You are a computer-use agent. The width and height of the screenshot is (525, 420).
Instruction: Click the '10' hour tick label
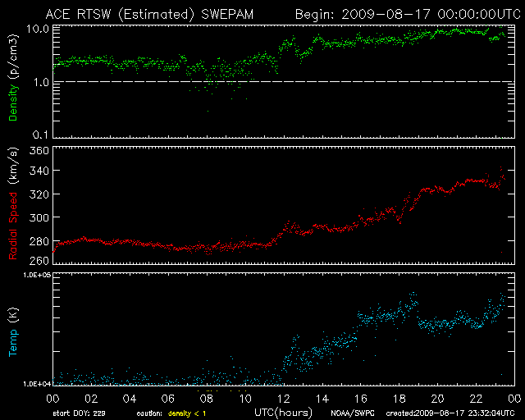[x=245, y=399]
